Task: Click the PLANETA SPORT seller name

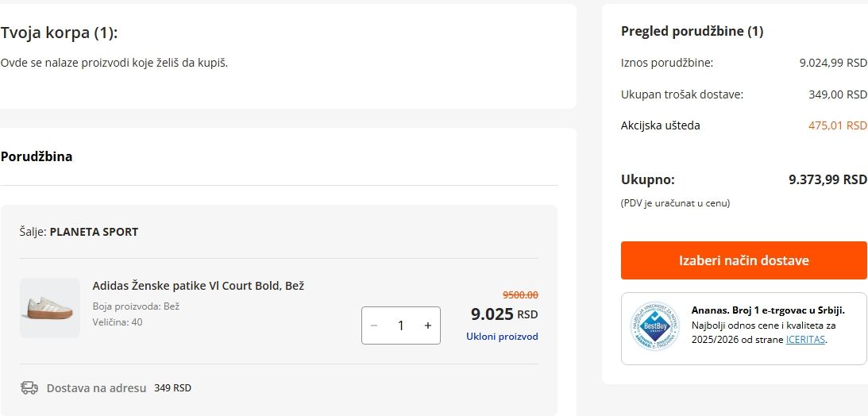Action: click(94, 232)
